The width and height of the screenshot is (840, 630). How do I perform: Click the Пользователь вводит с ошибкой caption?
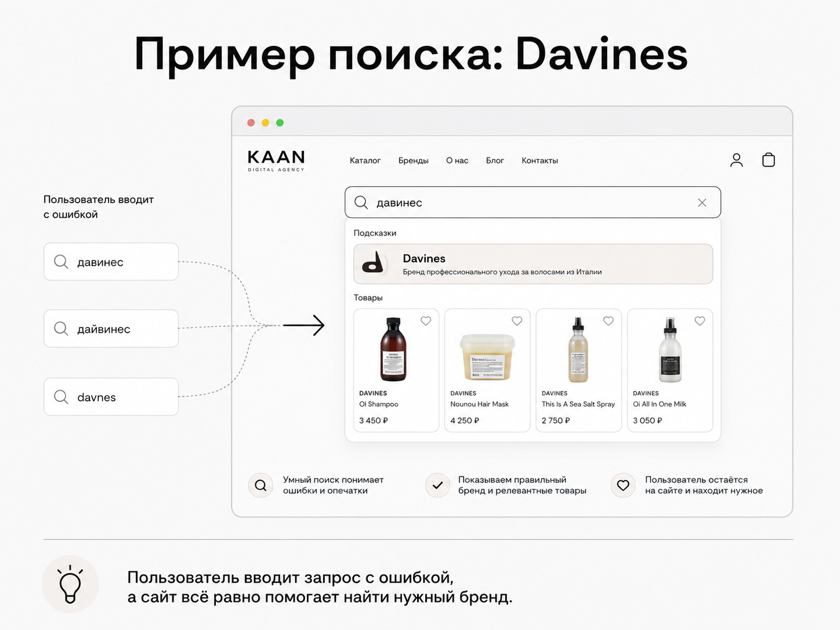(x=99, y=207)
